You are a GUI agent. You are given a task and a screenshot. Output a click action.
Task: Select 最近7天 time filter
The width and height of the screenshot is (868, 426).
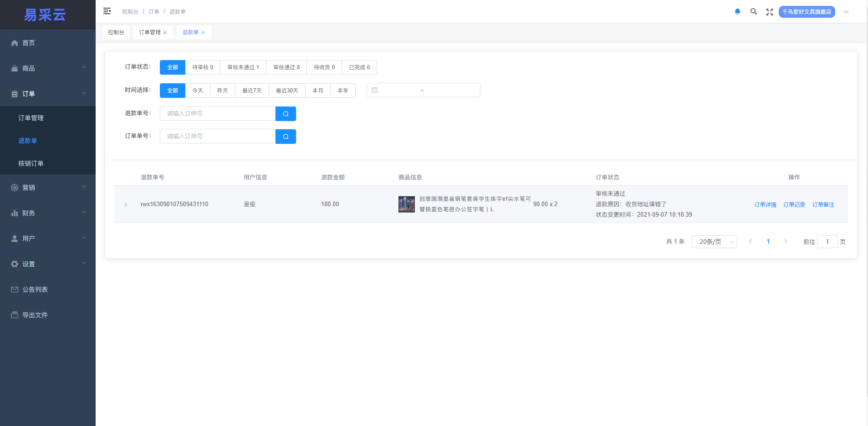pos(252,91)
